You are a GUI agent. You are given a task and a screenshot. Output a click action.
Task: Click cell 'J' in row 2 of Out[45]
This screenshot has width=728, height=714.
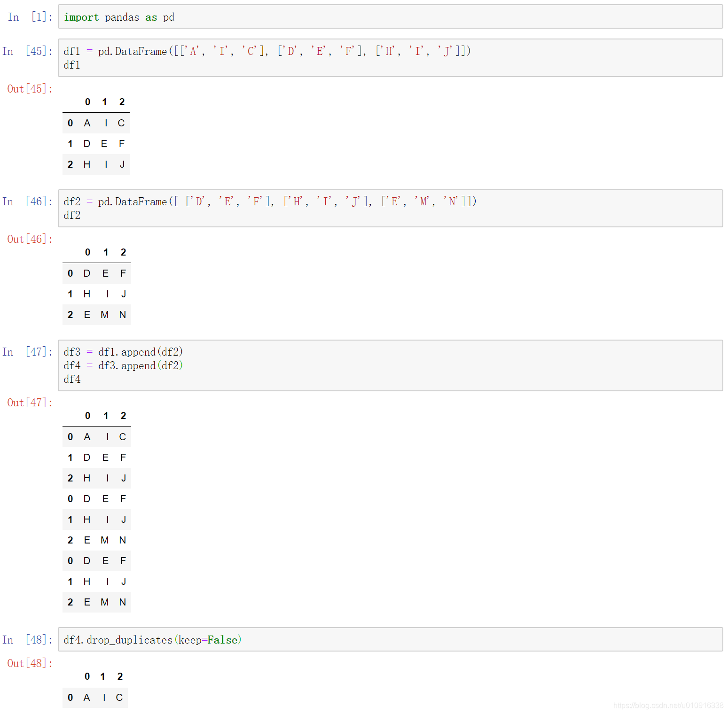122,164
